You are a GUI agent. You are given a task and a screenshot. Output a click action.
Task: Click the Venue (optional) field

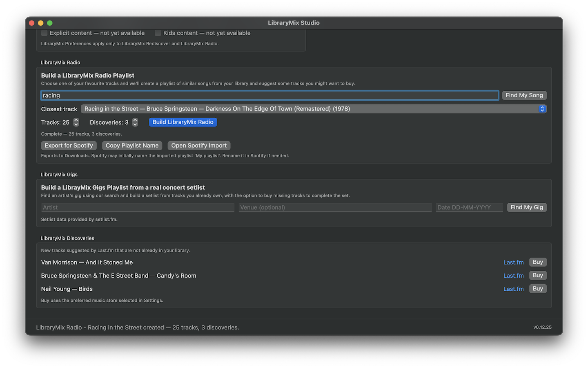(x=335, y=207)
